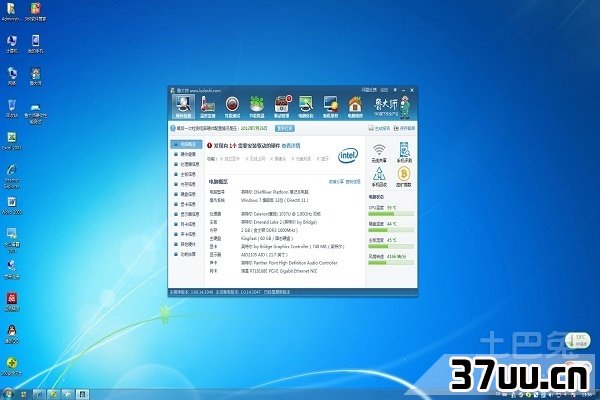
Task: Click the monitor with gold coin toolbar icon
Action: tap(330, 106)
